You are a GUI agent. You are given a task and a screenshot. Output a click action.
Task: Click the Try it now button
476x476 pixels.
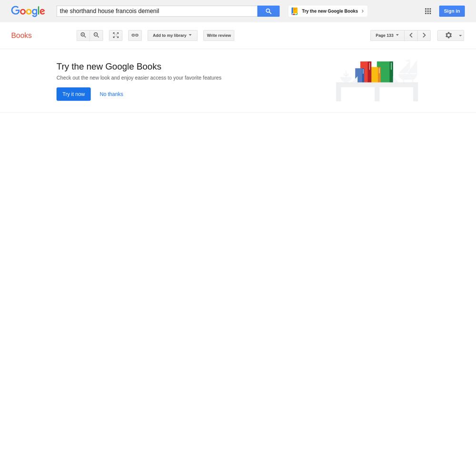tap(73, 94)
